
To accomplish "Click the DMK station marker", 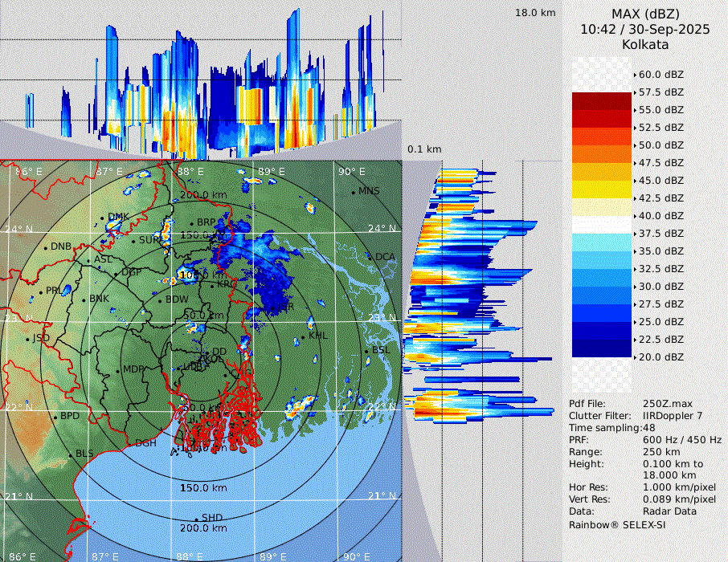I will (x=103, y=217).
